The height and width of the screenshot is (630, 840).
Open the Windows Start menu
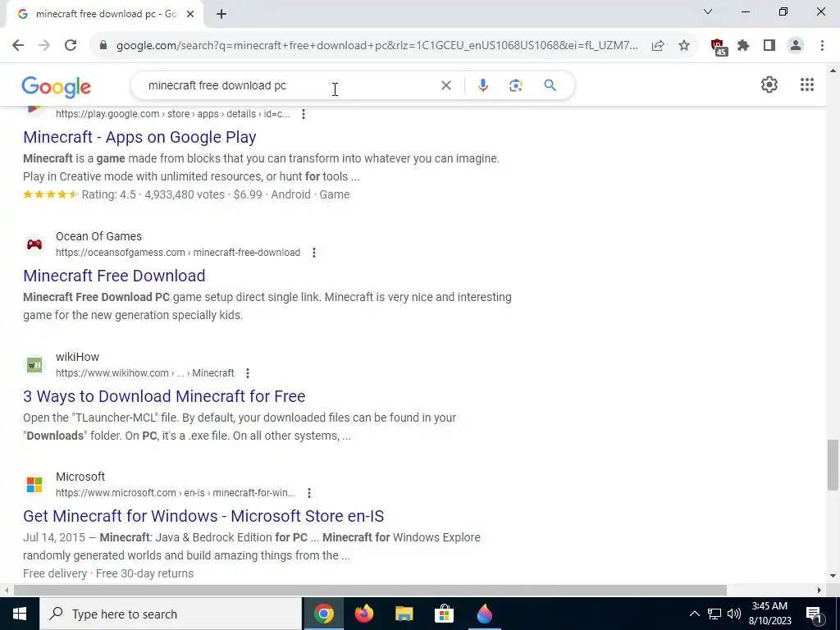coord(20,614)
